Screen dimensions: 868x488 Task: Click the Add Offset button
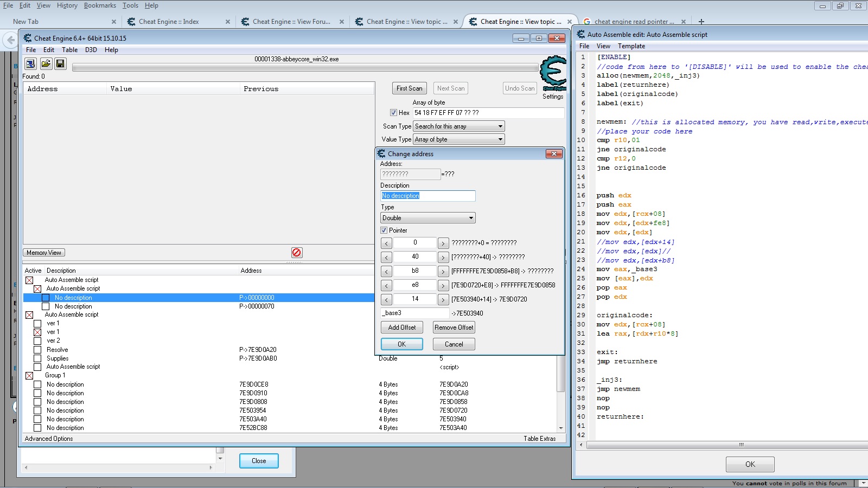(402, 328)
